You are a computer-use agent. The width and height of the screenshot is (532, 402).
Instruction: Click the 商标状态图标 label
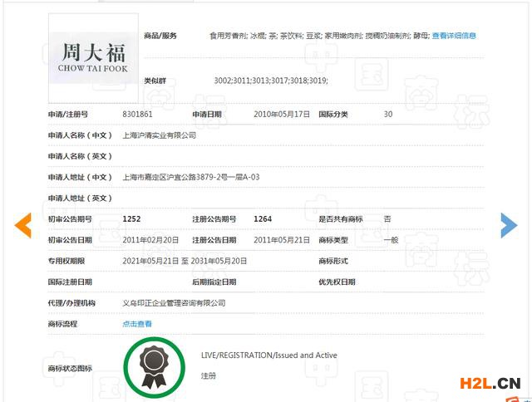tap(70, 368)
